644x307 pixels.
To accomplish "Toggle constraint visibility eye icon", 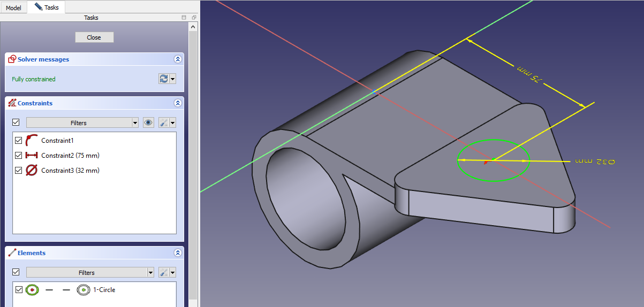I will tap(149, 123).
